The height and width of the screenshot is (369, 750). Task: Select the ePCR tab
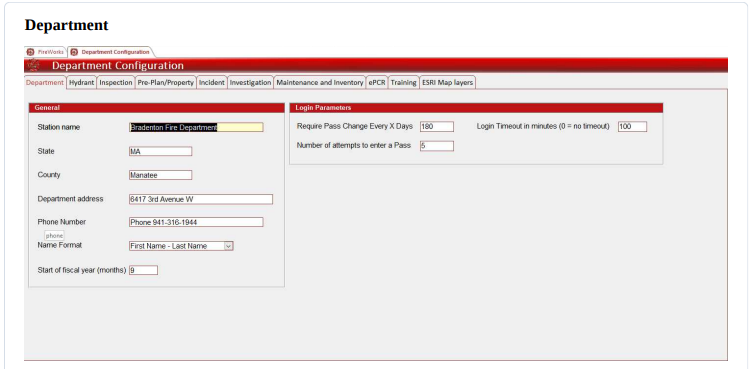coord(377,83)
